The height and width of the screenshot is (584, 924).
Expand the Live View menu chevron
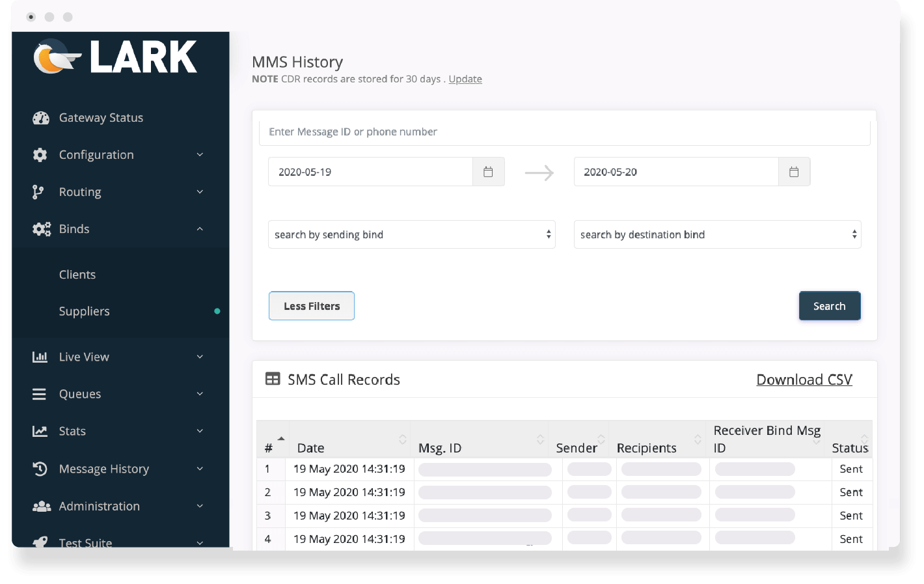tap(200, 357)
